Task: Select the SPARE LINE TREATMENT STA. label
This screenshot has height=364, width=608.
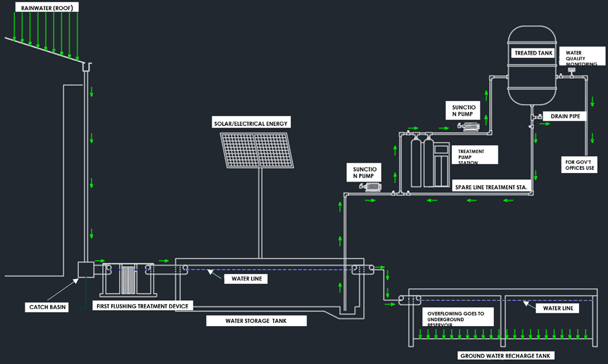Action: [x=491, y=187]
